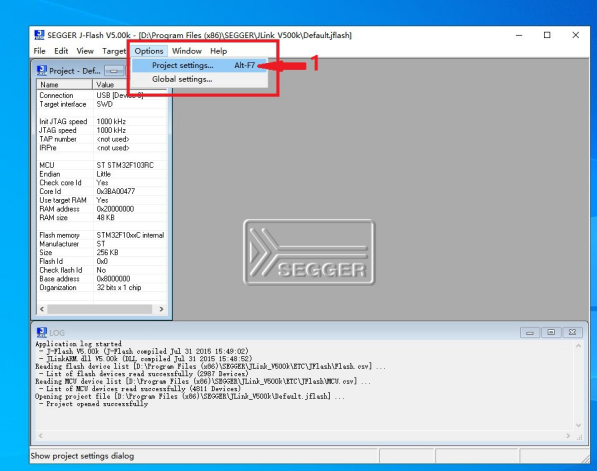The image size is (597, 471).
Task: Select the Connection row
Action: point(102,95)
